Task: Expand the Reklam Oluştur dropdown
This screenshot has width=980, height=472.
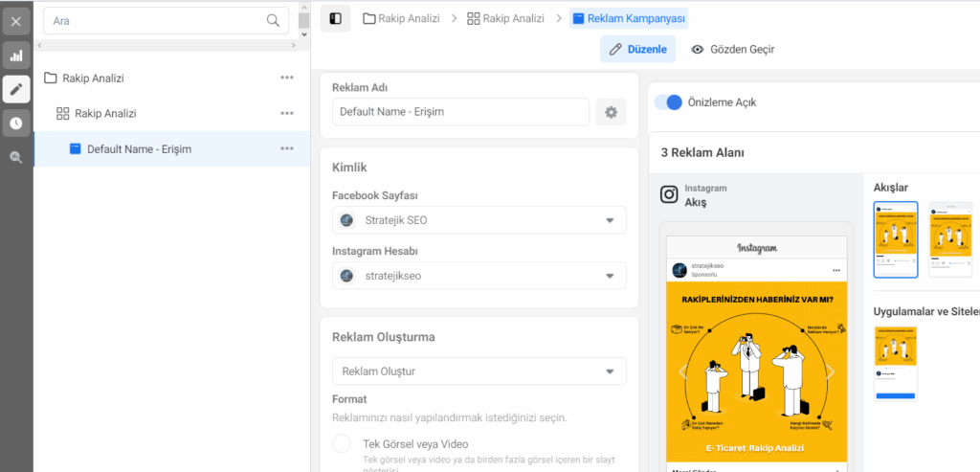Action: click(610, 371)
